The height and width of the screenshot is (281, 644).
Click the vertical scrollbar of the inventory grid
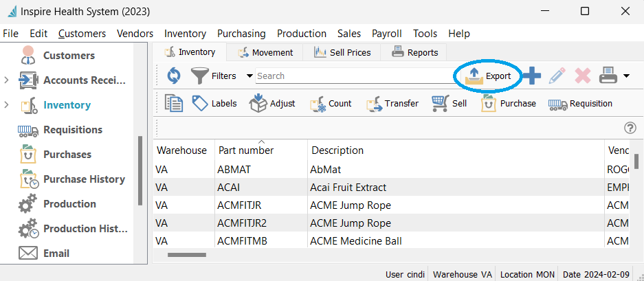point(636,161)
